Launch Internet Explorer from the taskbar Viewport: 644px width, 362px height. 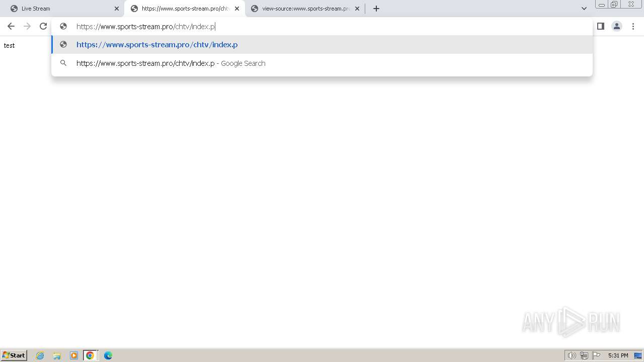tap(40, 355)
